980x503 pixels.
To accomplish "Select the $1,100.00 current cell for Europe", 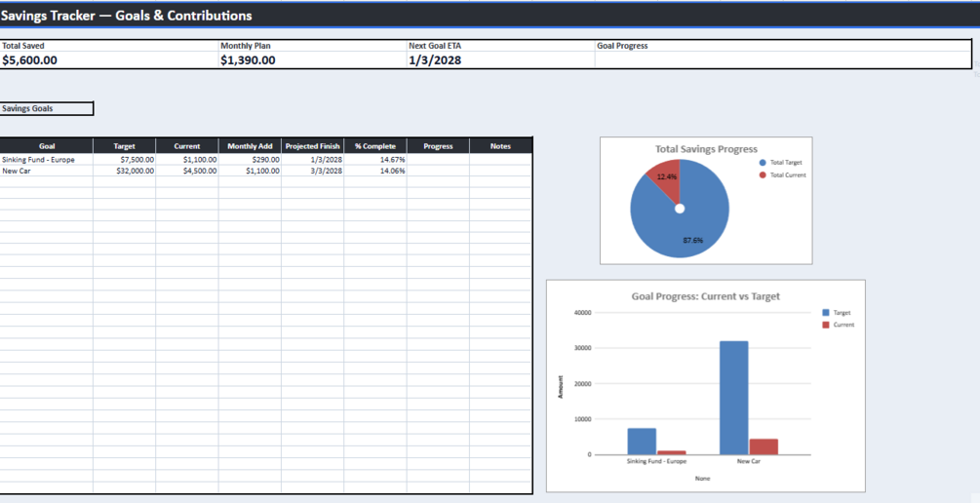I will coord(187,160).
